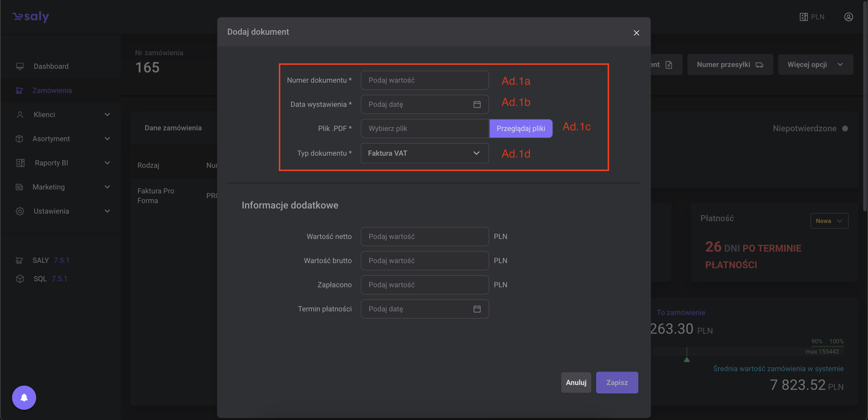Click the notification bell icon
868x420 pixels.
24,397
